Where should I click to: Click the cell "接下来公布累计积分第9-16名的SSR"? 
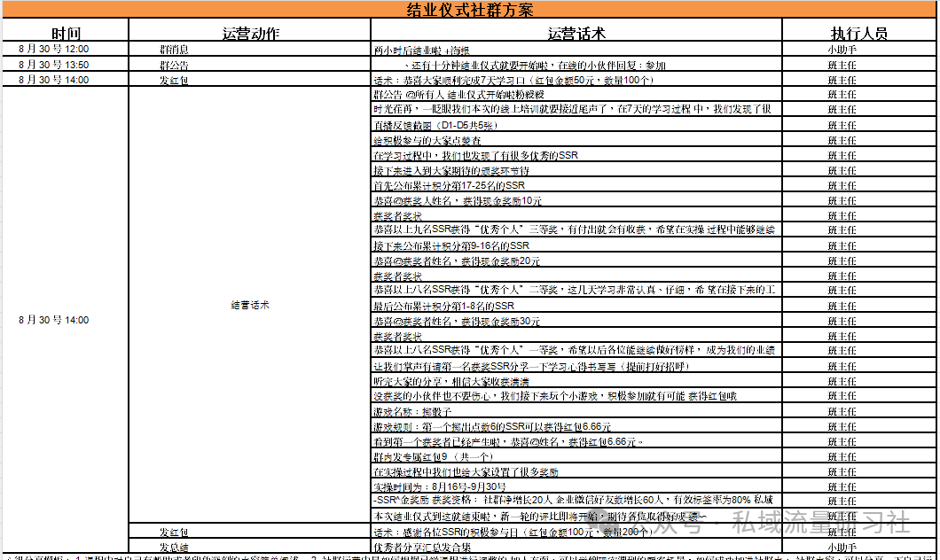(576, 245)
